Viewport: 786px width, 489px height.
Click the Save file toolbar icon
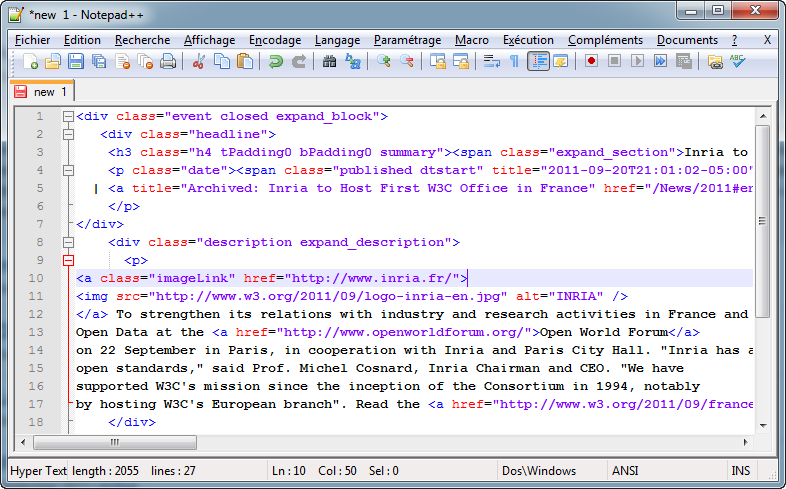[76, 62]
